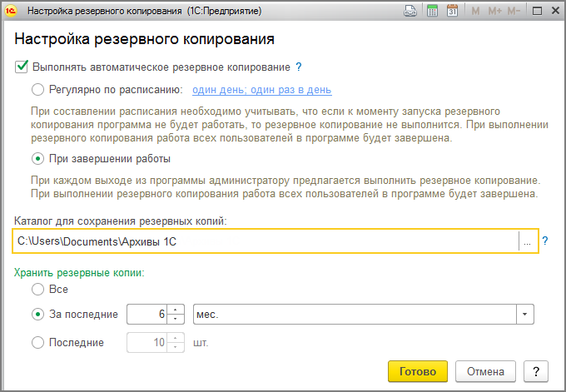Expand the "мес." period dropdown
The width and height of the screenshot is (566, 392).
click(x=524, y=315)
